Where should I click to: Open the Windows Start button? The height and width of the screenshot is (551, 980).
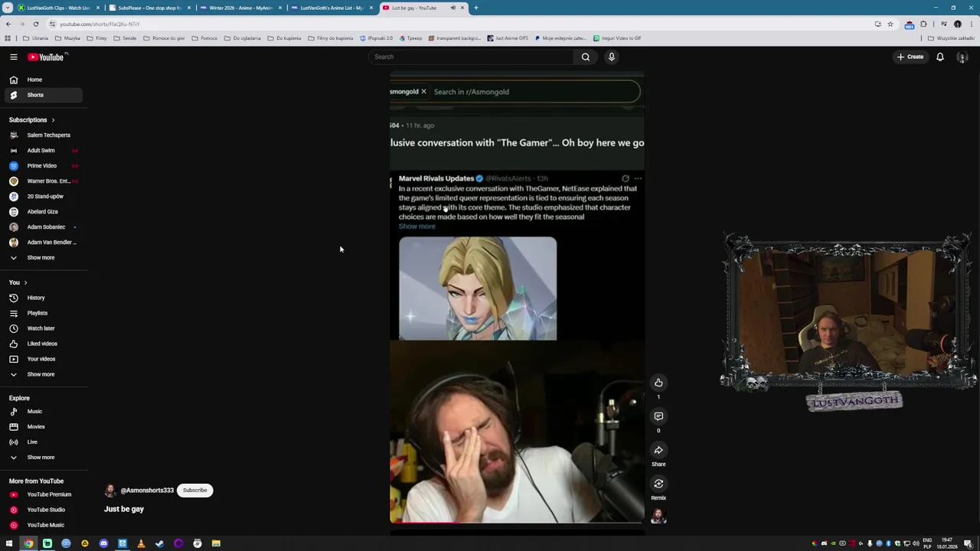tap(9, 543)
